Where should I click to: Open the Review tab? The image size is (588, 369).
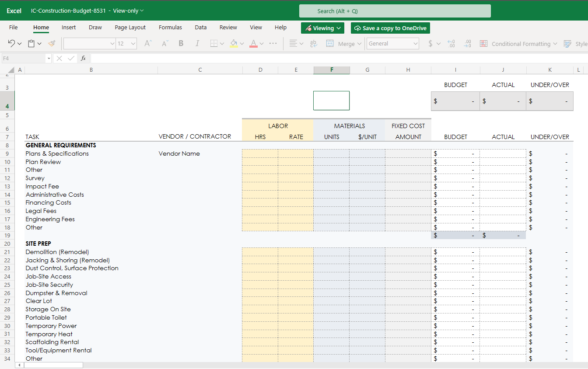point(228,27)
